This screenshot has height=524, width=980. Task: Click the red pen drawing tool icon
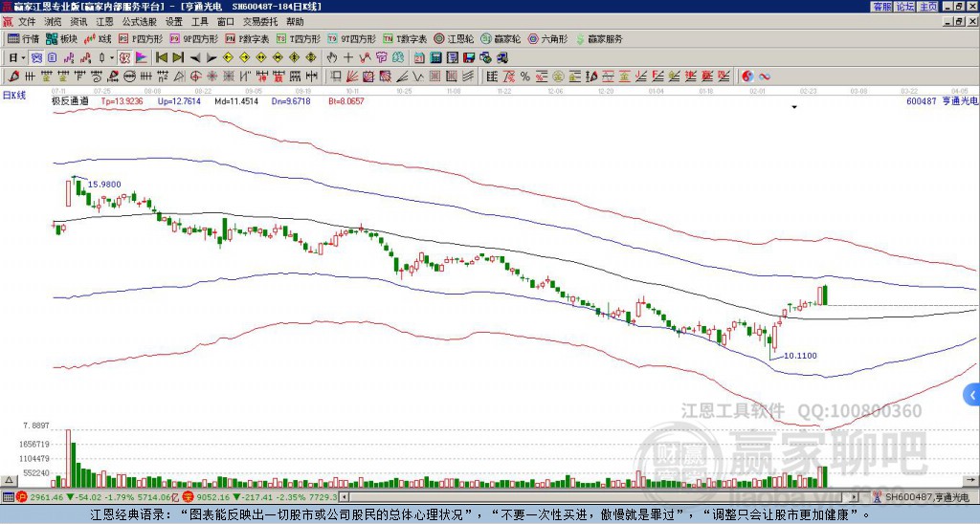click(x=13, y=76)
